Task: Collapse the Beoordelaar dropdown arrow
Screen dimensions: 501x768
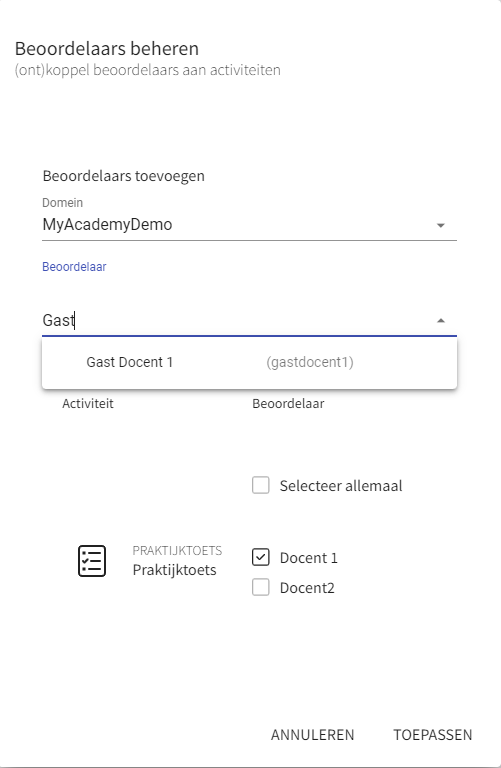Action: point(440,320)
